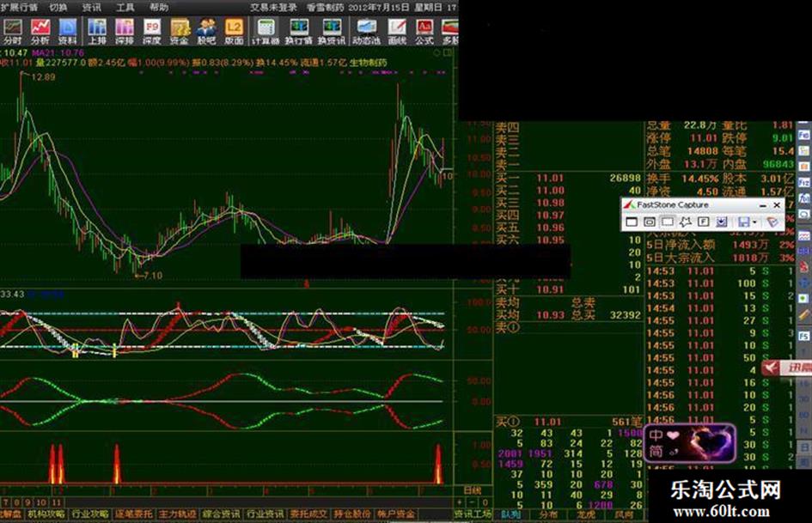Screen dimensions: 812x523
Task: Switch to the 行业攻略 bottom tab
Action: [x=90, y=514]
